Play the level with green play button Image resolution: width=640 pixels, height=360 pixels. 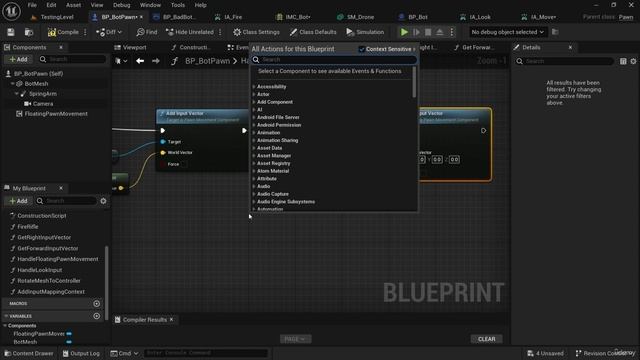(404, 32)
